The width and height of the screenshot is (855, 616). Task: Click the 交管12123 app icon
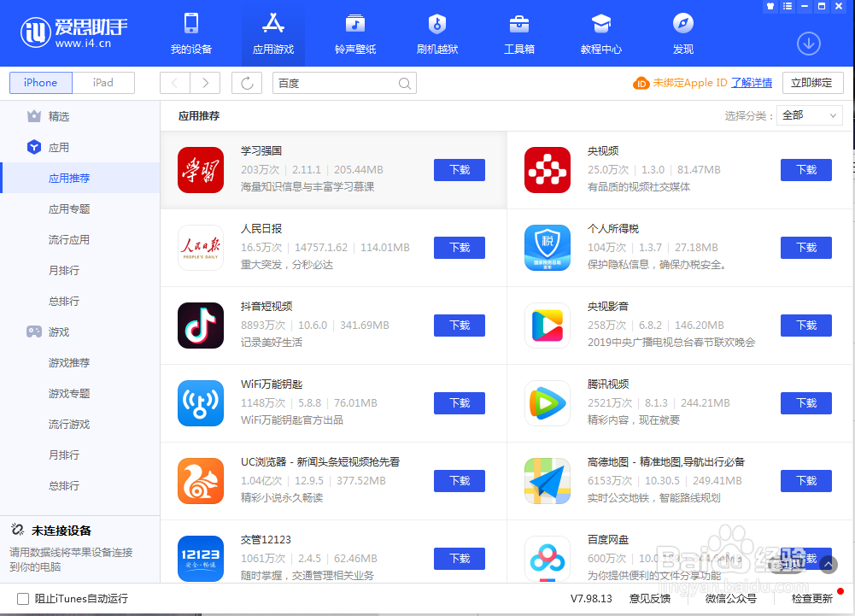pyautogui.click(x=201, y=559)
